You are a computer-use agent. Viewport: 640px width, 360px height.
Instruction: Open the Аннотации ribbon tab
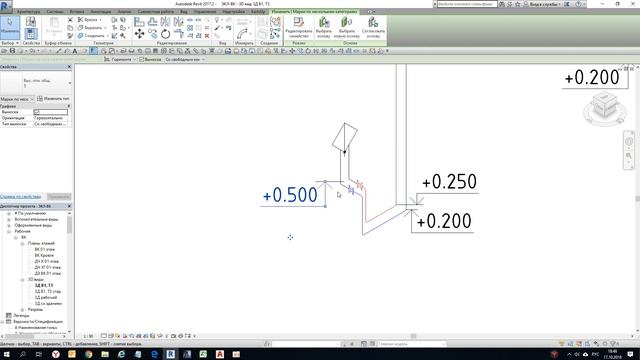coord(101,12)
